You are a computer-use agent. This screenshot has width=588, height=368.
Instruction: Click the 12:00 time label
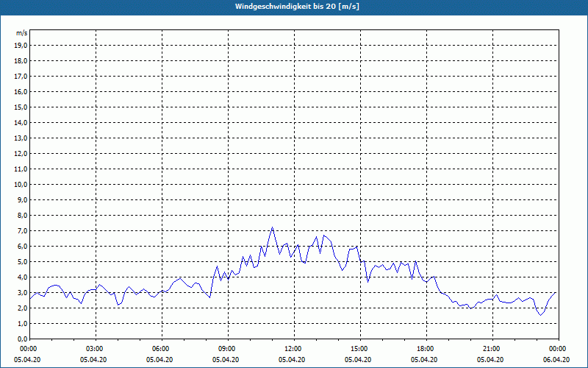[x=294, y=349]
